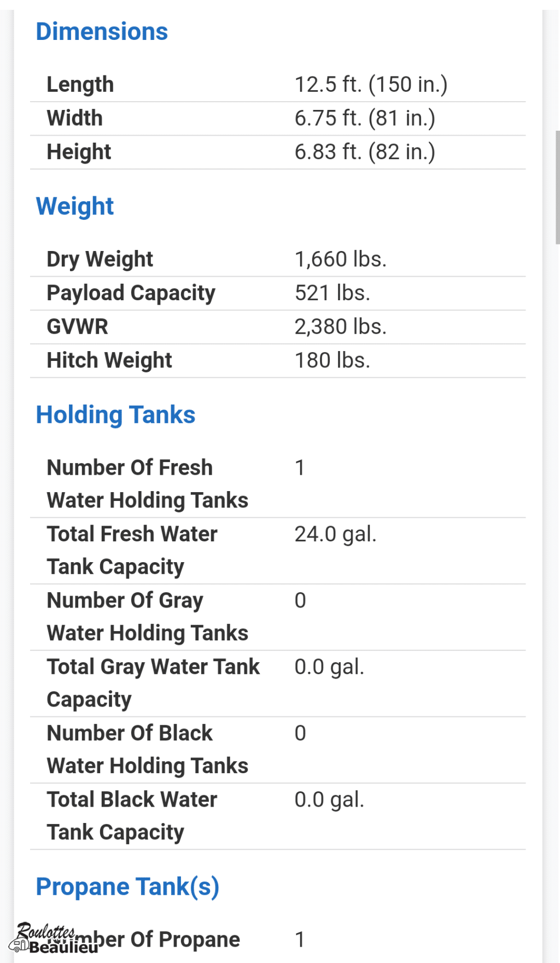Screen dimensions: 560x963
Task: Click the page scrollbar thumb
Action: pos(557,187)
